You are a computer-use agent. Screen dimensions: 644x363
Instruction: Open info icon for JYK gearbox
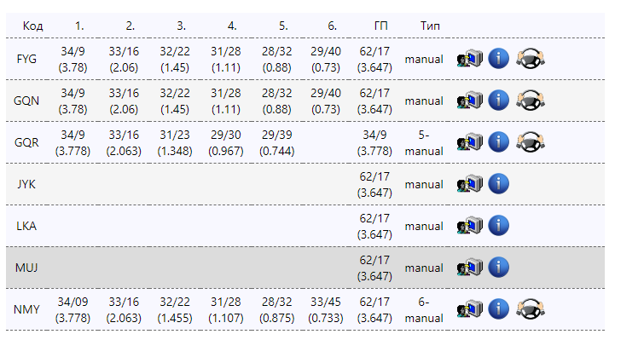(499, 184)
